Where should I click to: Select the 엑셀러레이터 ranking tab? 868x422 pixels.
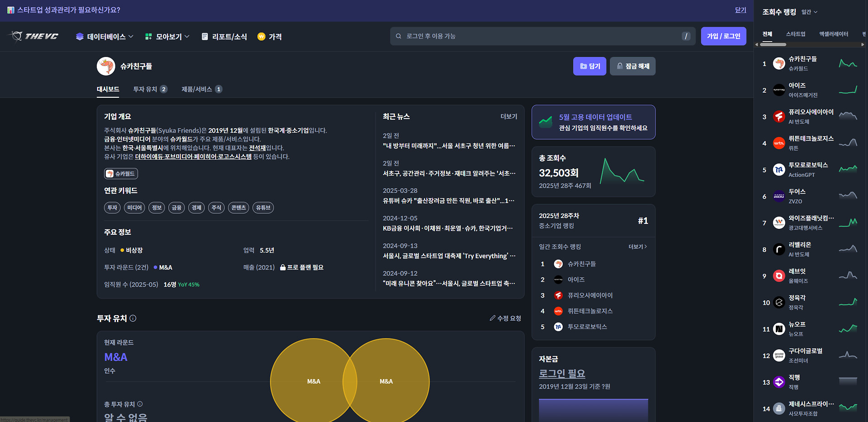(x=834, y=34)
